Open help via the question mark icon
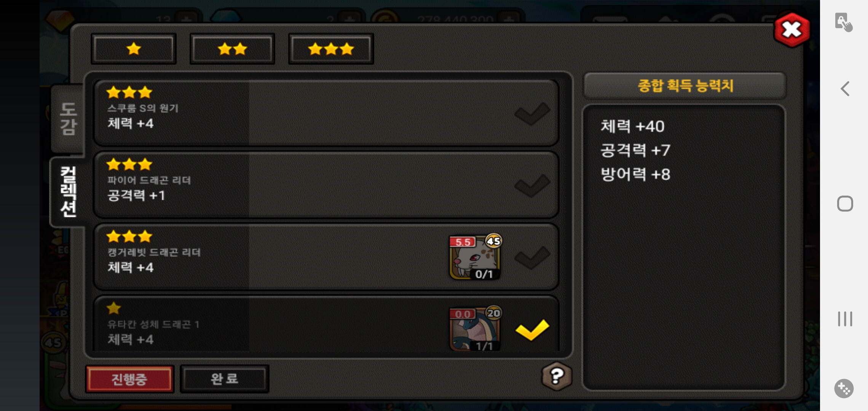 pos(557,376)
